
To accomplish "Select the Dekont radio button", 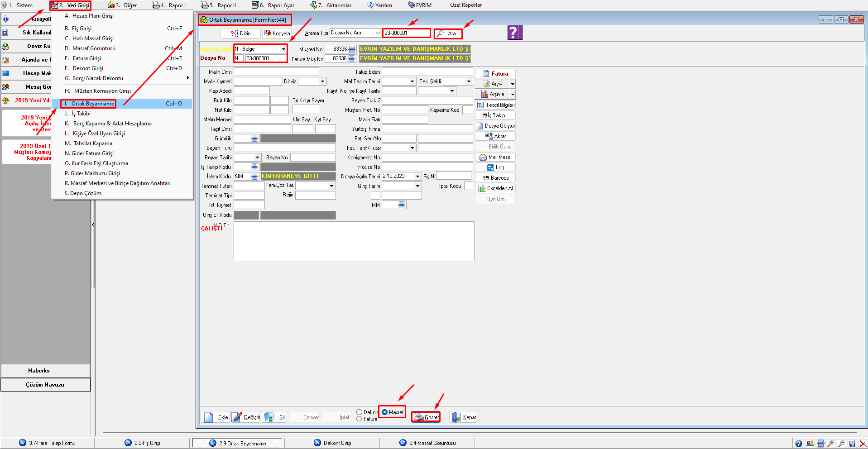I will 359,412.
